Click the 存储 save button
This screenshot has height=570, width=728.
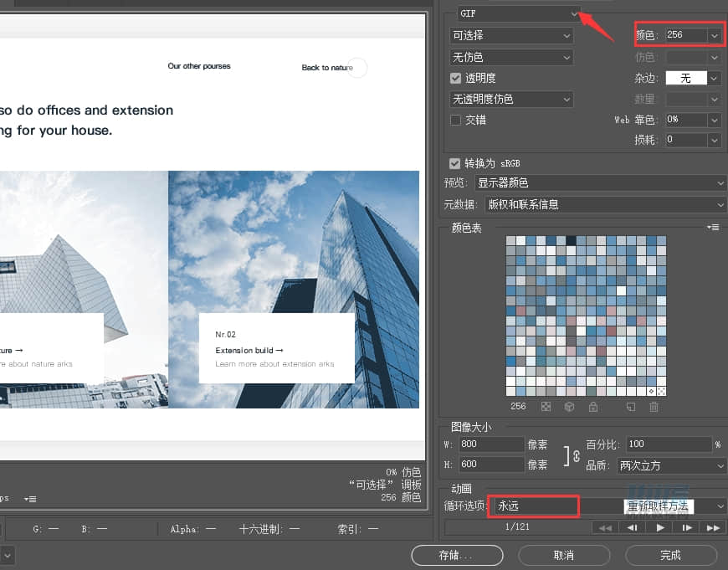tap(457, 555)
